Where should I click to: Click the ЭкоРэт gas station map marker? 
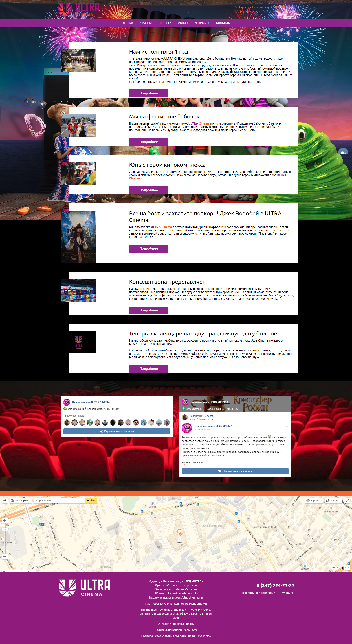tap(152, 503)
